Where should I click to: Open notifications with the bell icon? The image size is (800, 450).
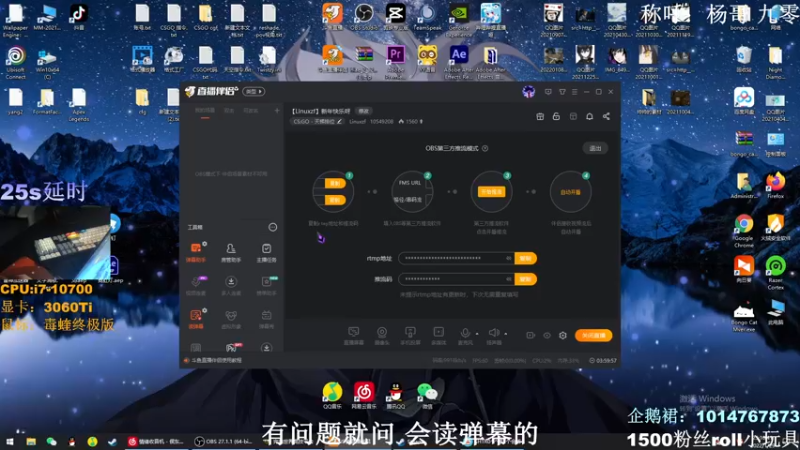coord(589,116)
